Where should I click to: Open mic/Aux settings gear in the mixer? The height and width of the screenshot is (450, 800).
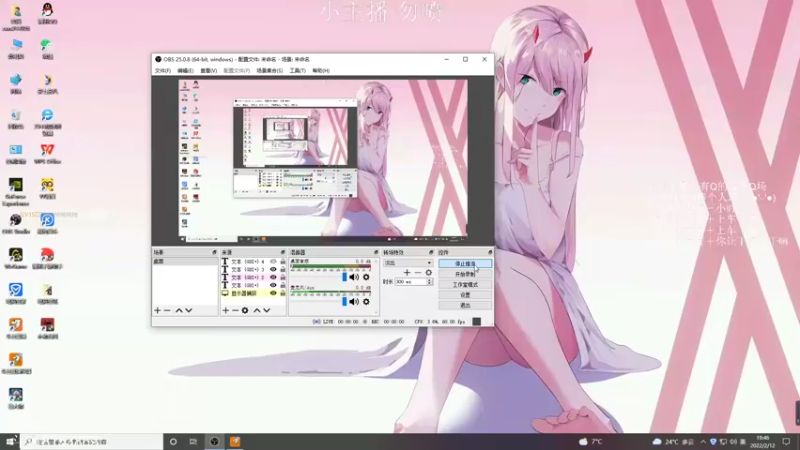(366, 302)
